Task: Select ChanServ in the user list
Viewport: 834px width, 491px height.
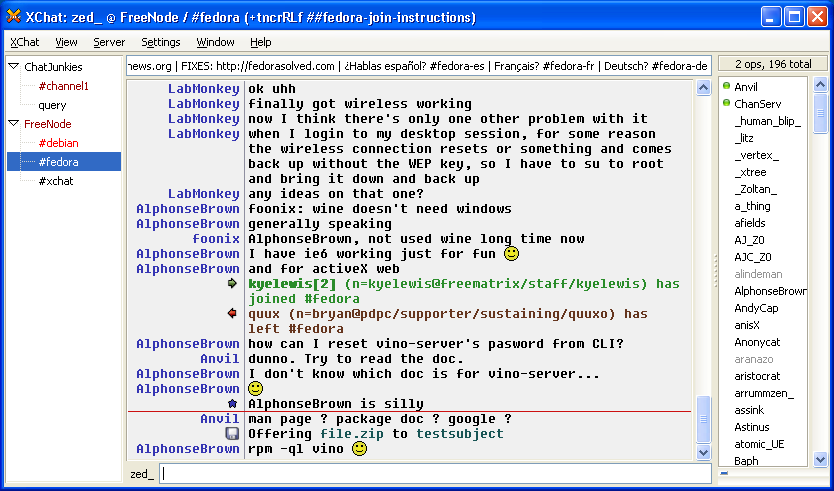Action: 757,104
